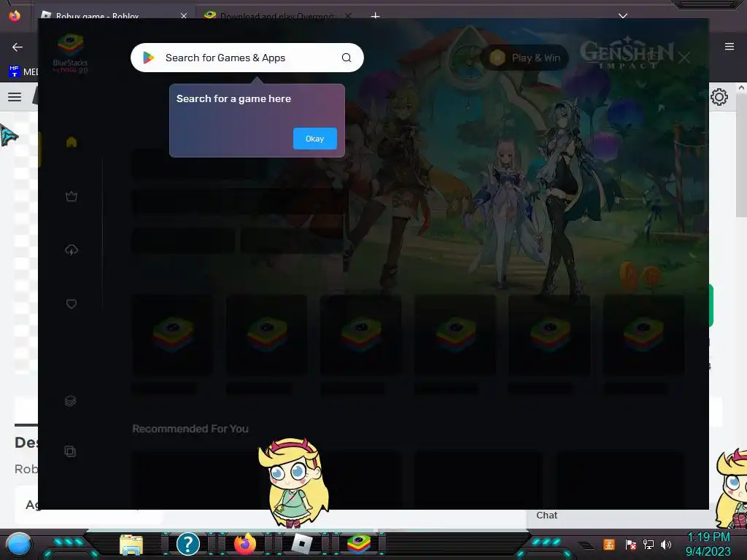Click the Java update tray icon
The height and width of the screenshot is (560, 747).
[609, 544]
